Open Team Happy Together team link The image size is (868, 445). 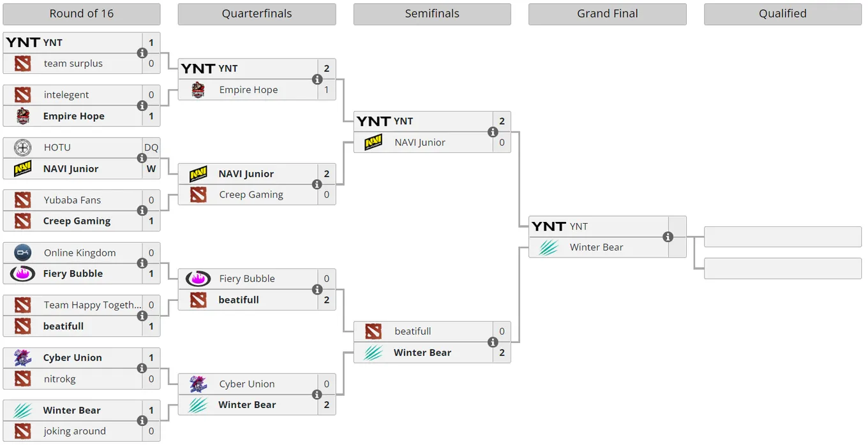point(93,305)
